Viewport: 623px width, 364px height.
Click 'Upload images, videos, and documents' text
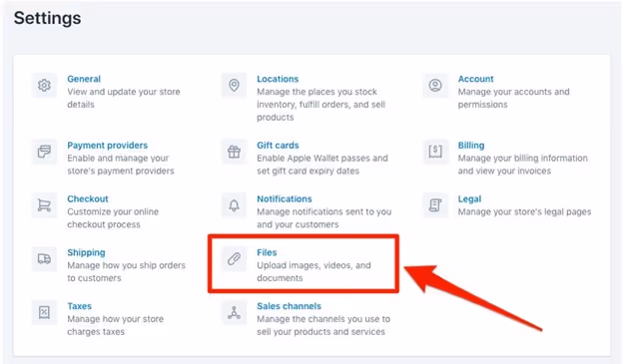click(313, 271)
